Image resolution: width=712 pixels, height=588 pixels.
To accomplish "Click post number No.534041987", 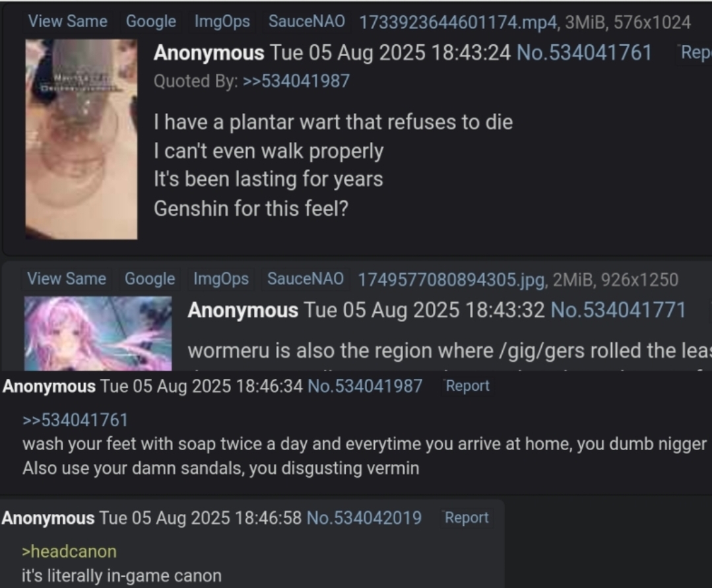I will point(365,386).
